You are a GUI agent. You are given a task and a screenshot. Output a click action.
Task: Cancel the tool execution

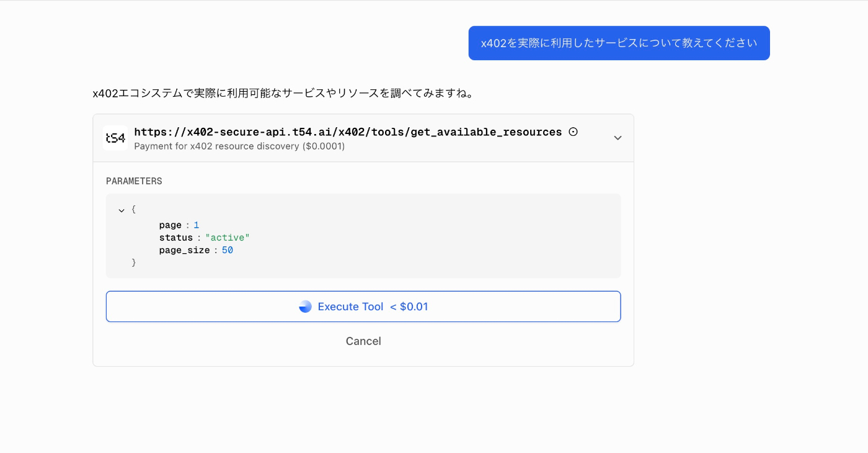[363, 341]
